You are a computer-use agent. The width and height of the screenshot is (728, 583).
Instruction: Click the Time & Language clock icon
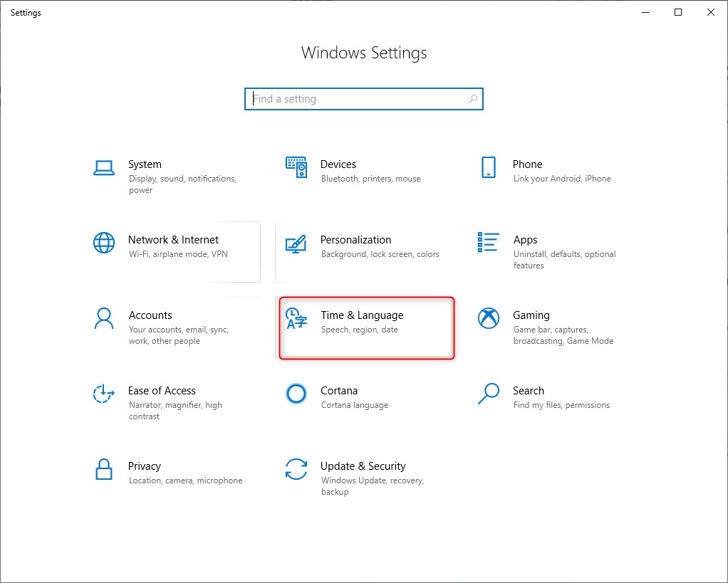tap(296, 318)
